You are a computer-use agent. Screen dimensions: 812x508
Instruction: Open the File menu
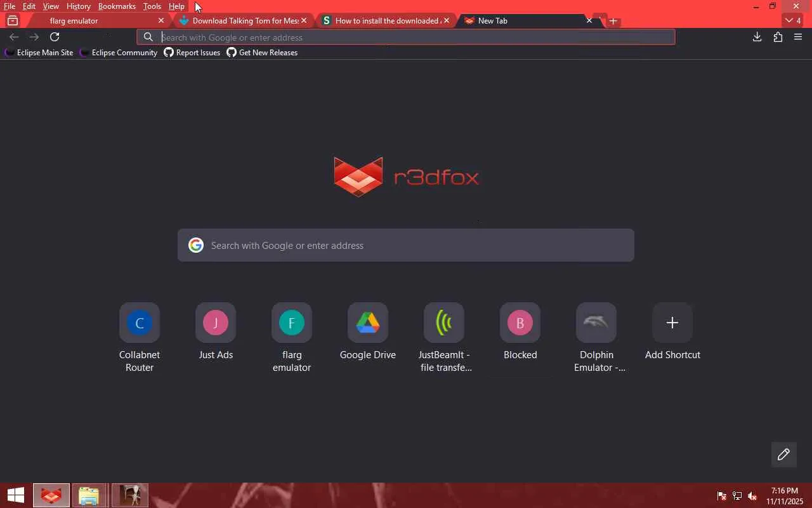(10, 6)
